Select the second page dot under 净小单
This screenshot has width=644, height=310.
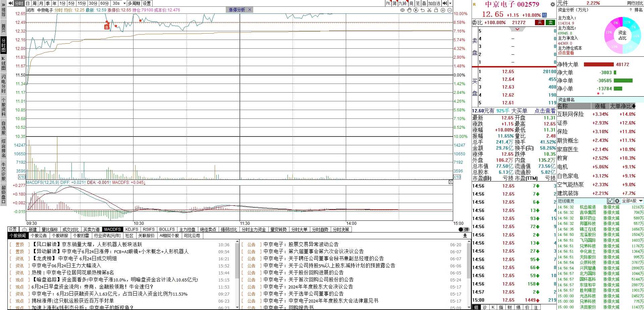[603, 94]
